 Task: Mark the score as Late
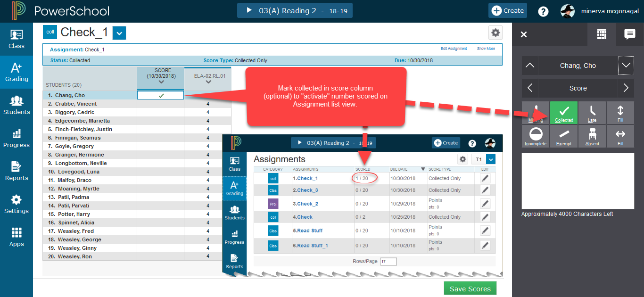(x=592, y=113)
